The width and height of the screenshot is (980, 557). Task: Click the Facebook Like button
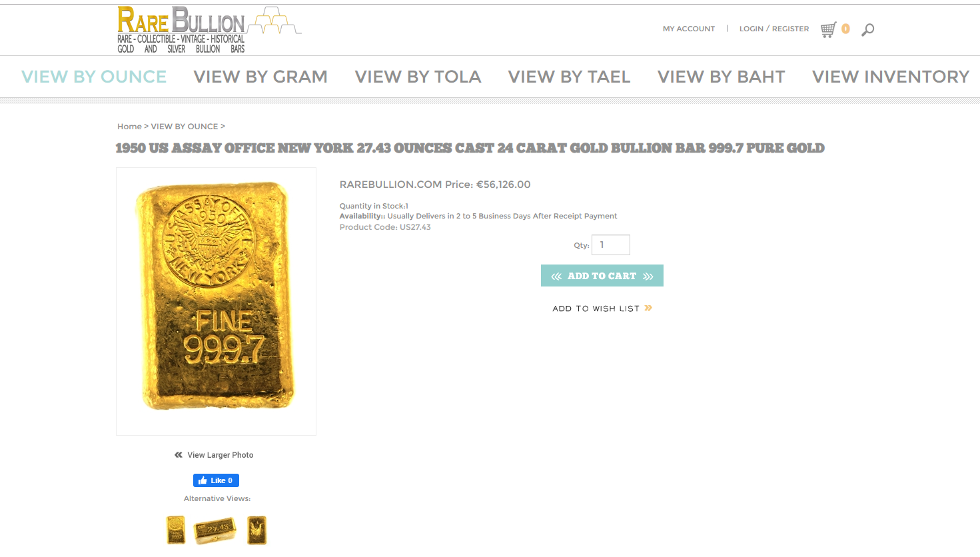click(216, 480)
